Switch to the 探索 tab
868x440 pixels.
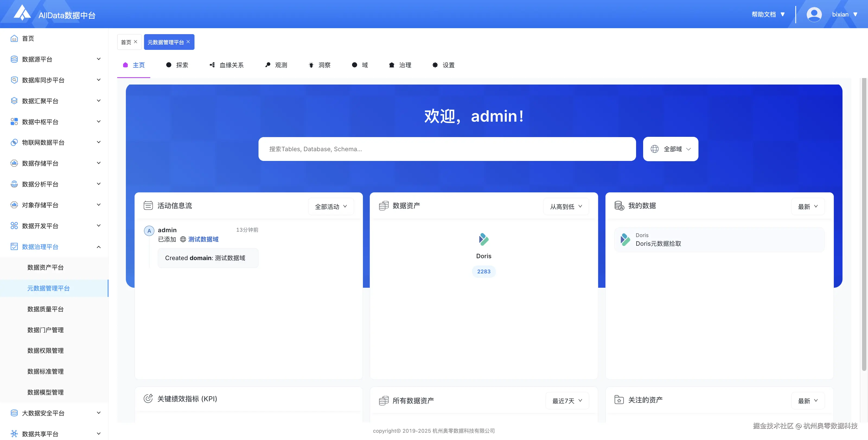click(177, 65)
